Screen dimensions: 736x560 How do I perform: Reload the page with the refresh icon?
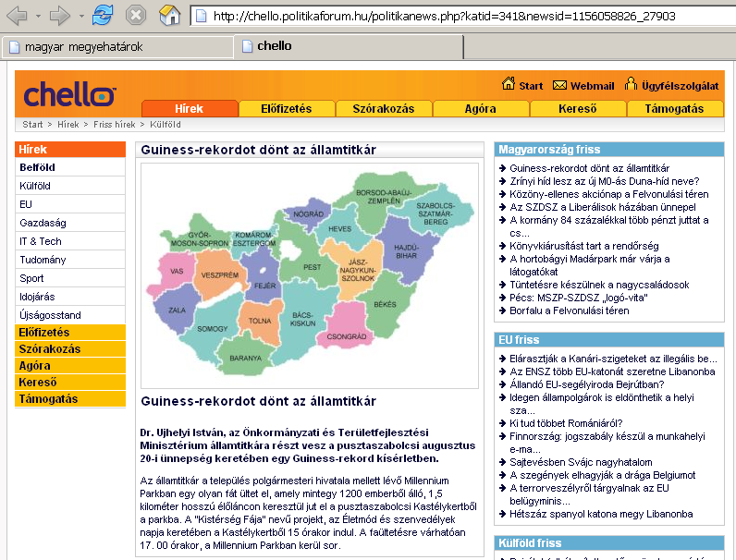pos(103,15)
